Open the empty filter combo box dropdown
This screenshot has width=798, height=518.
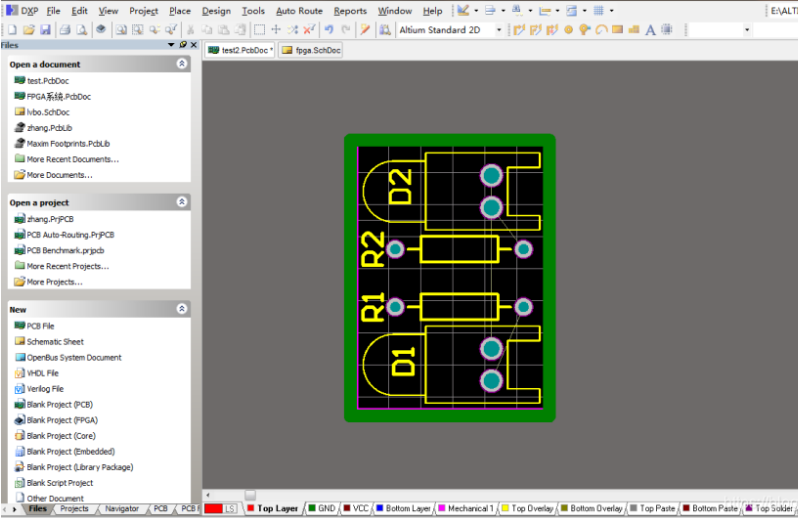[747, 30]
